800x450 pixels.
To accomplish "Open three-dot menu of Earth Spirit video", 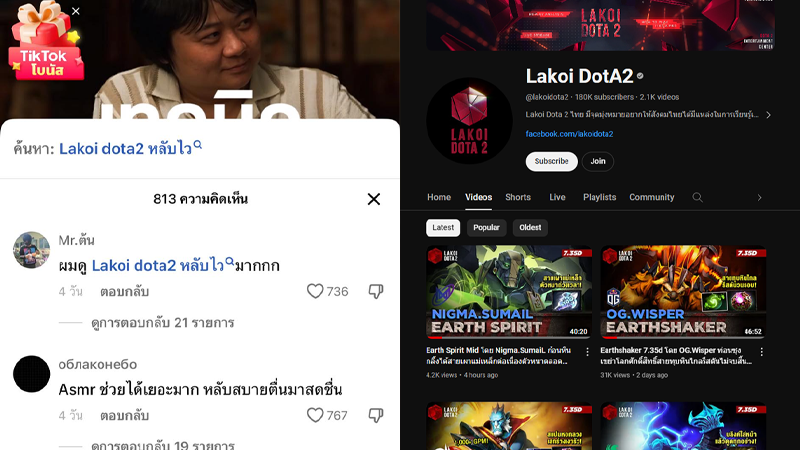I will coord(587,352).
